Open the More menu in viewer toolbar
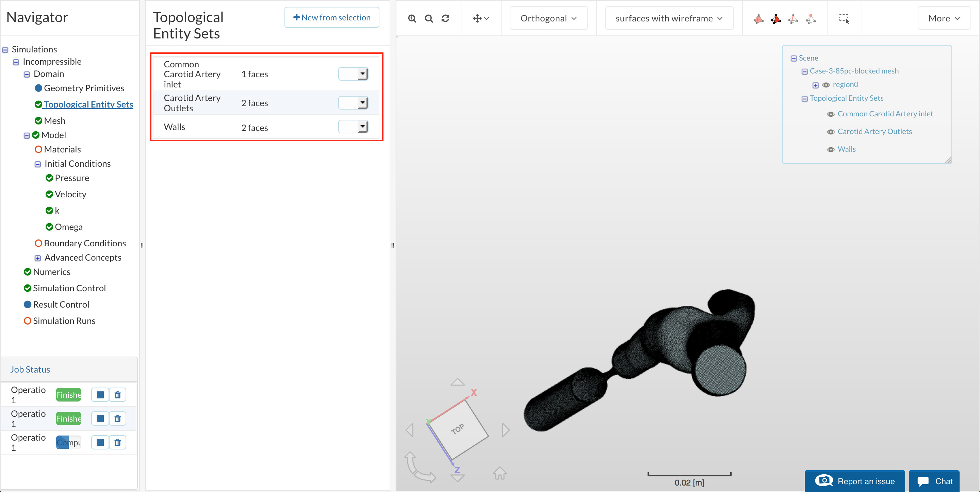The width and height of the screenshot is (980, 492). coord(944,18)
